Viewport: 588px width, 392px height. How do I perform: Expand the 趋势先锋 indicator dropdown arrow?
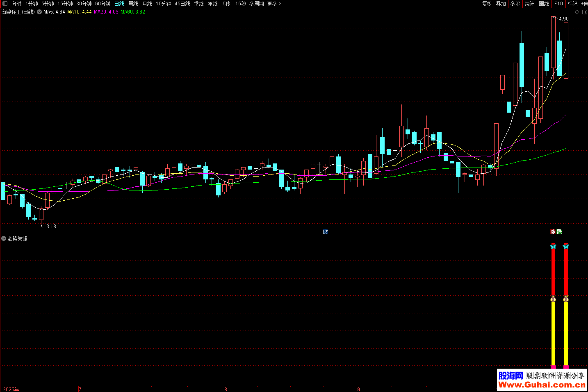[x=4, y=238]
